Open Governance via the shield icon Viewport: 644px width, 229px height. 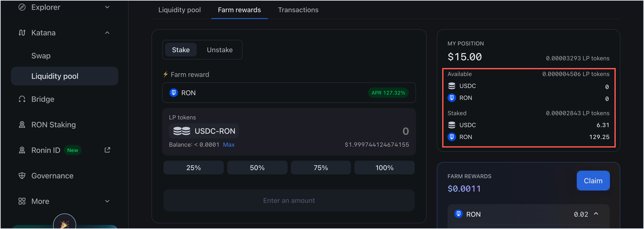22,175
